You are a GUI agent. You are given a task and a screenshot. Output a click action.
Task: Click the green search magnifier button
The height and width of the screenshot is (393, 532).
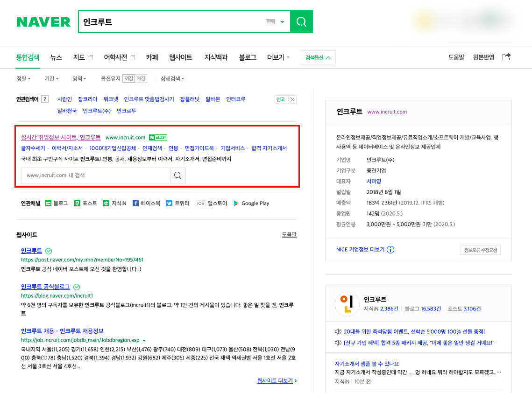pos(301,21)
